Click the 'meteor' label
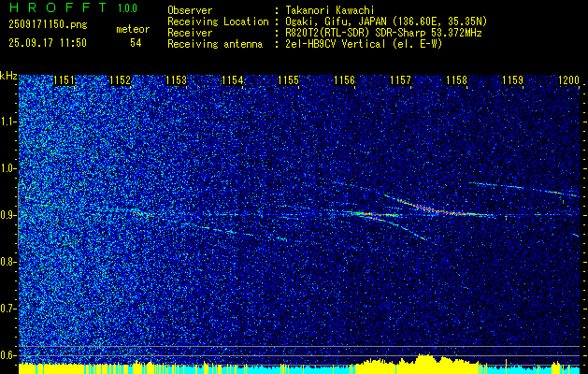The height and width of the screenshot is (374, 588). pyautogui.click(x=133, y=29)
